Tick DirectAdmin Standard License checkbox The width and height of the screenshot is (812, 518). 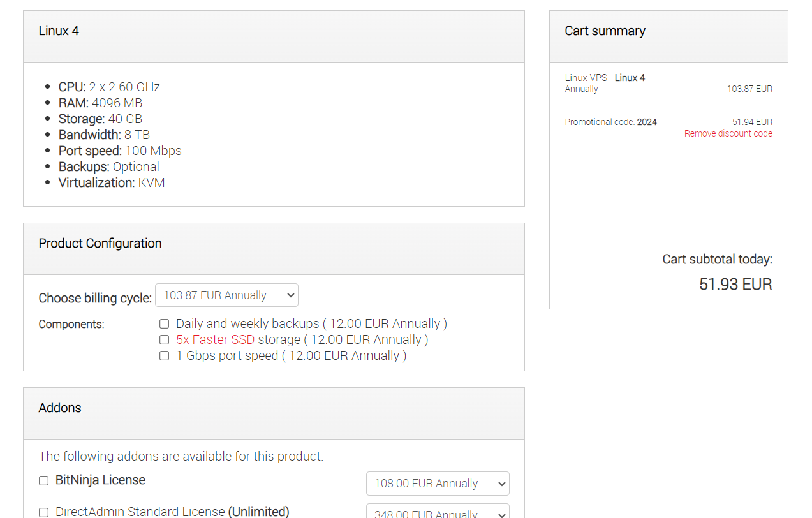coord(43,512)
